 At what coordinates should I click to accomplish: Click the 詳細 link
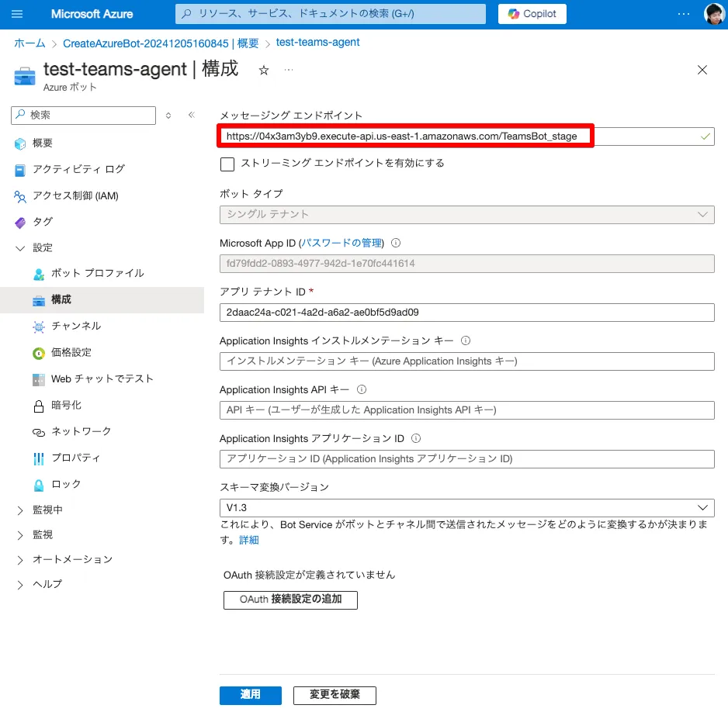[249, 540]
